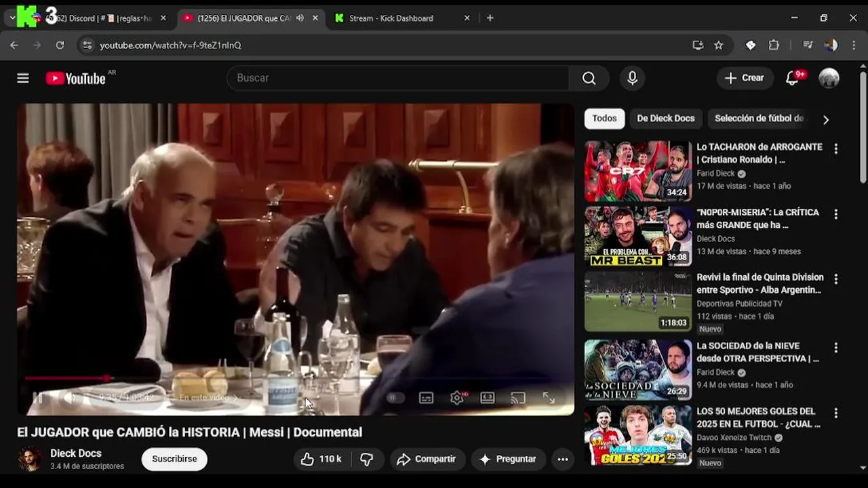This screenshot has width=868, height=488.
Task: Select the 'Todos' filter chip
Action: [604, 119]
